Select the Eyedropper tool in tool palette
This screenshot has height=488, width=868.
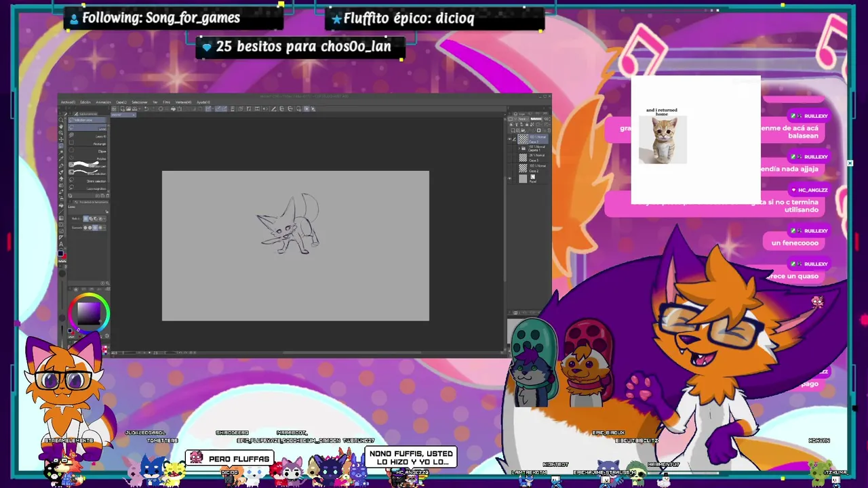coord(61,159)
